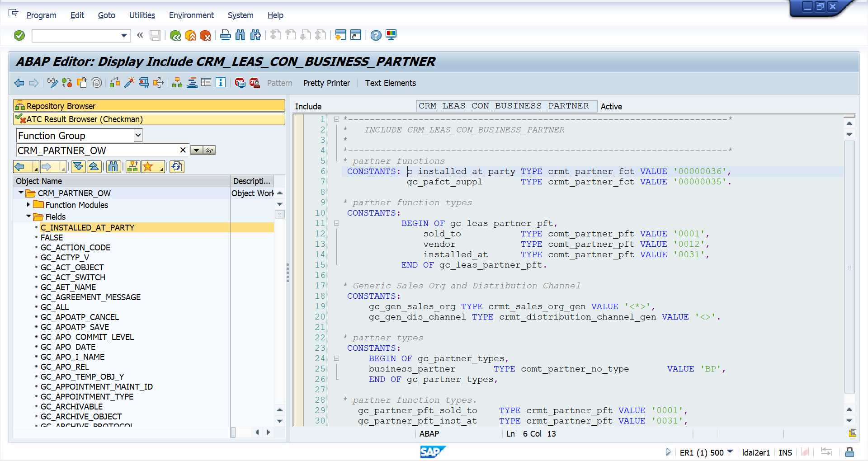The width and height of the screenshot is (868, 461).
Task: Click the status bar lock icon
Action: pyautogui.click(x=850, y=452)
